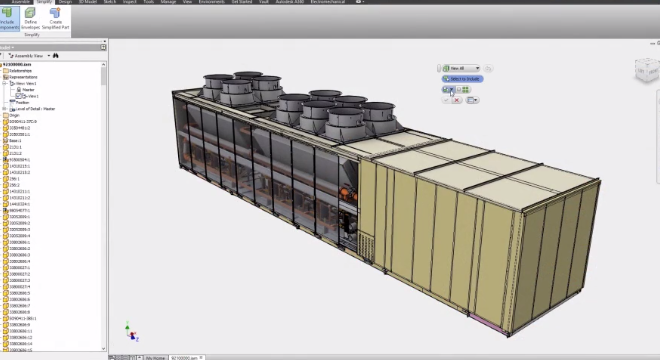The width and height of the screenshot is (660, 360).
Task: Toggle the View1 checkbox in browser tree
Action: pyautogui.click(x=18, y=96)
